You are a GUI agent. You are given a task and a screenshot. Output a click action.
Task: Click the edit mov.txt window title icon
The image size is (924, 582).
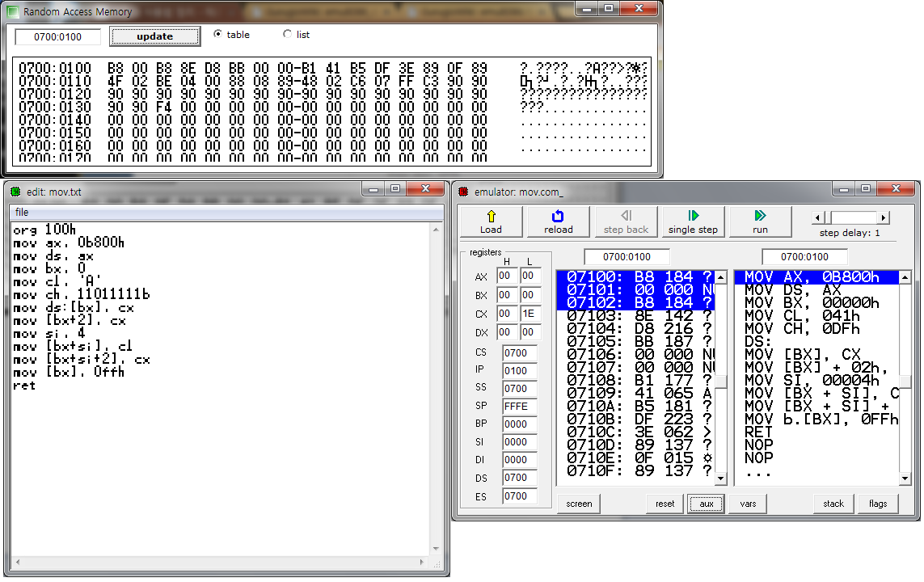click(x=15, y=192)
